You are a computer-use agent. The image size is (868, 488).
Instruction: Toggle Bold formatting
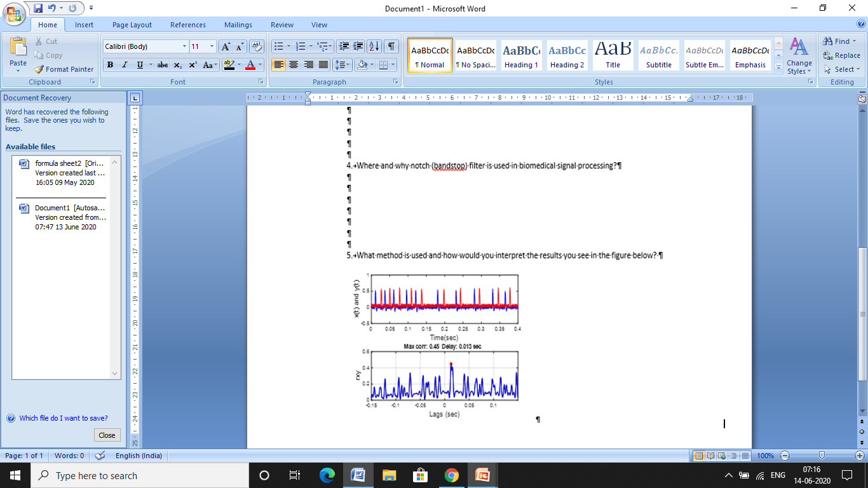click(x=109, y=65)
